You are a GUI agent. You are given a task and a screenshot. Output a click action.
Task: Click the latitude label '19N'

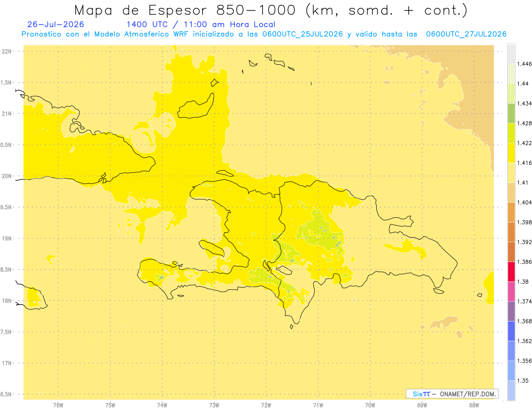(6, 239)
